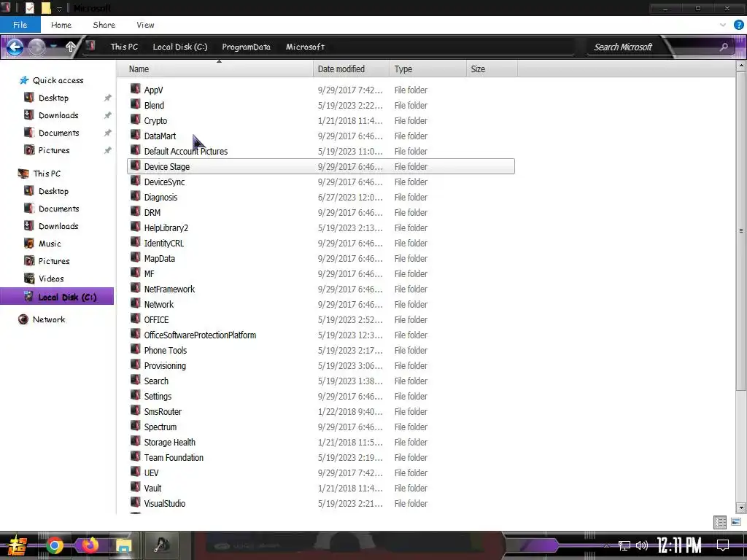Image resolution: width=747 pixels, height=560 pixels.
Task: Click the DeviceSync folder icon
Action: [x=135, y=181]
